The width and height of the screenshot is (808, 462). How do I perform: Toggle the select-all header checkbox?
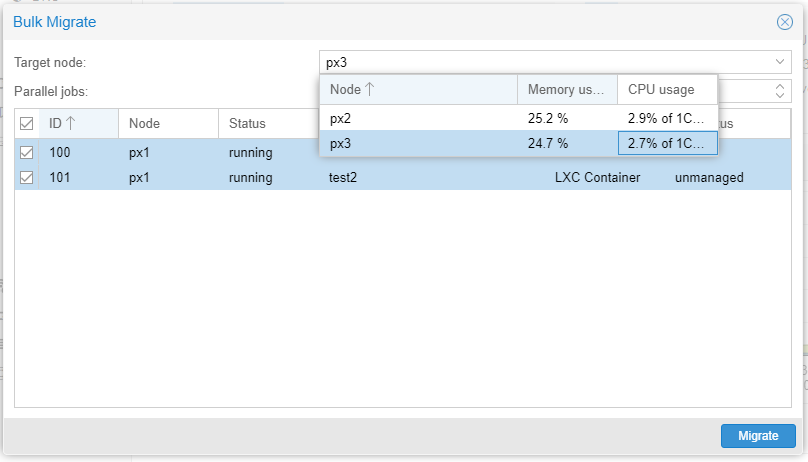[27, 124]
